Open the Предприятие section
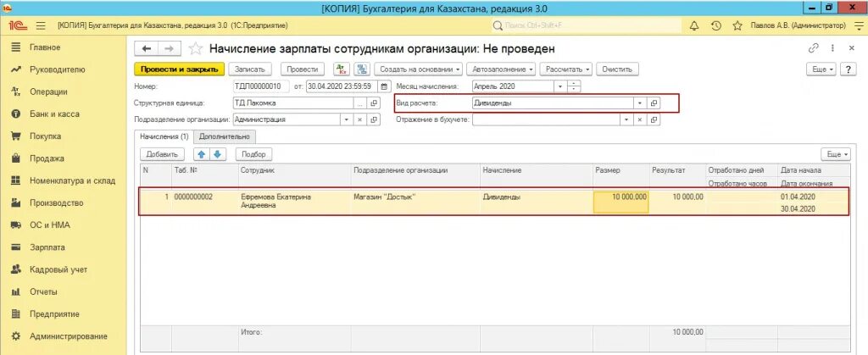Image resolution: width=868 pixels, height=355 pixels. (54, 313)
